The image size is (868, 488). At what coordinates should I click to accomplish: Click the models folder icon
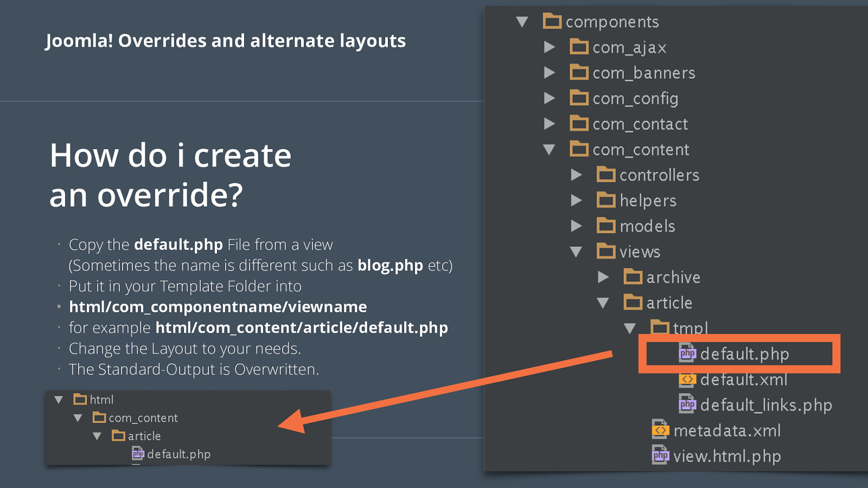606,225
